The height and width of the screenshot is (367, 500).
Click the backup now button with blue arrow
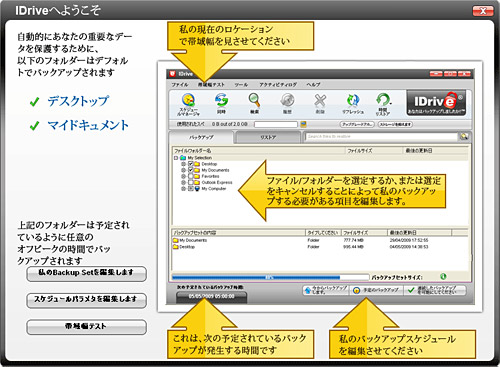coord(326,290)
